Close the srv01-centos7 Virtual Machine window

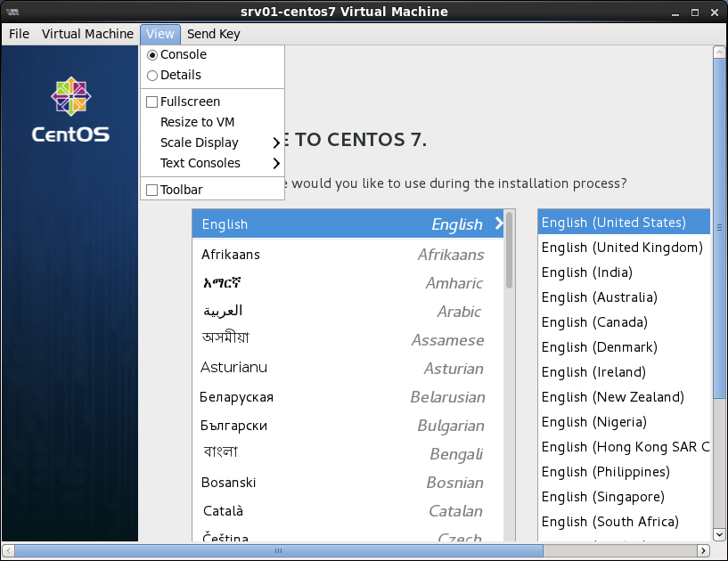pyautogui.click(x=715, y=12)
